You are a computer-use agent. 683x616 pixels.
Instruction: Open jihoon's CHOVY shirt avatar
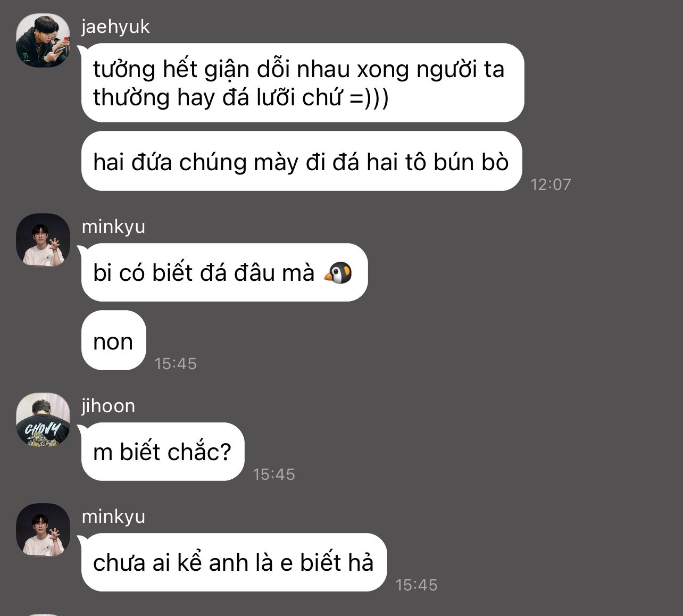tap(43, 420)
